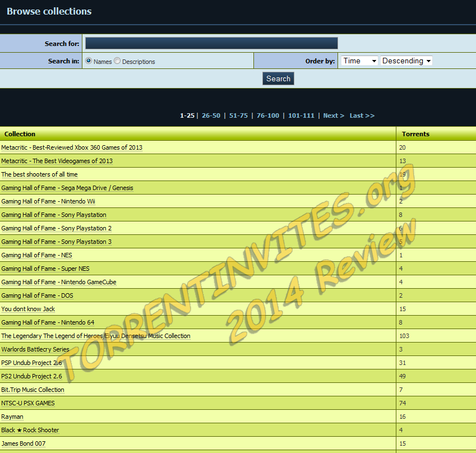Open PSP Undub Project 2.6
This screenshot has width=476, height=453.
pyautogui.click(x=31, y=363)
